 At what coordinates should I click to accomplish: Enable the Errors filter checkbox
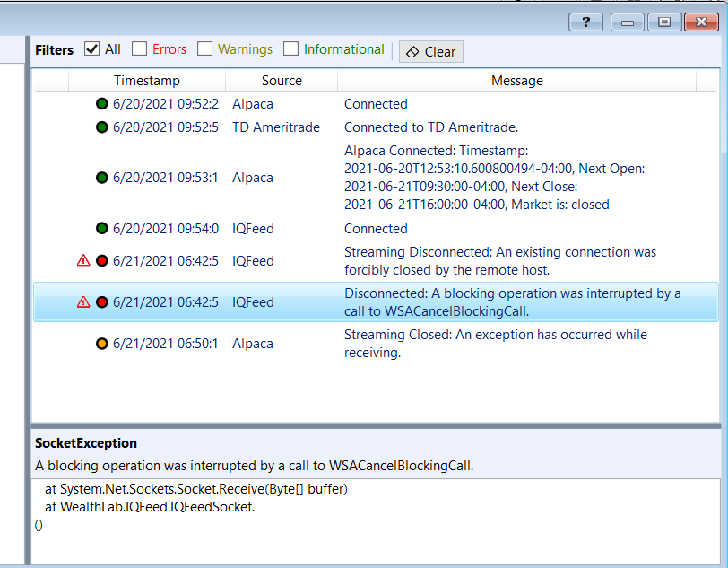pyautogui.click(x=139, y=48)
